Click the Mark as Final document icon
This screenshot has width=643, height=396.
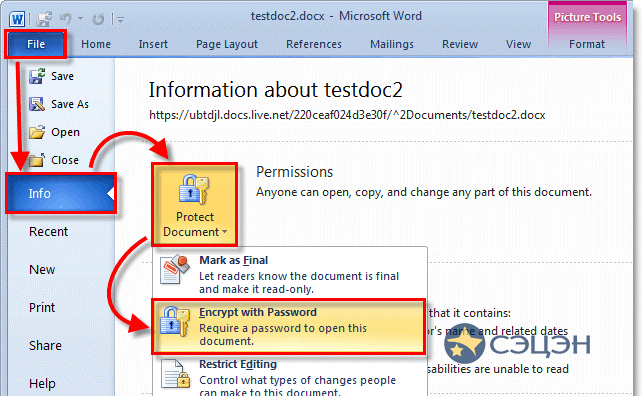[x=175, y=269]
